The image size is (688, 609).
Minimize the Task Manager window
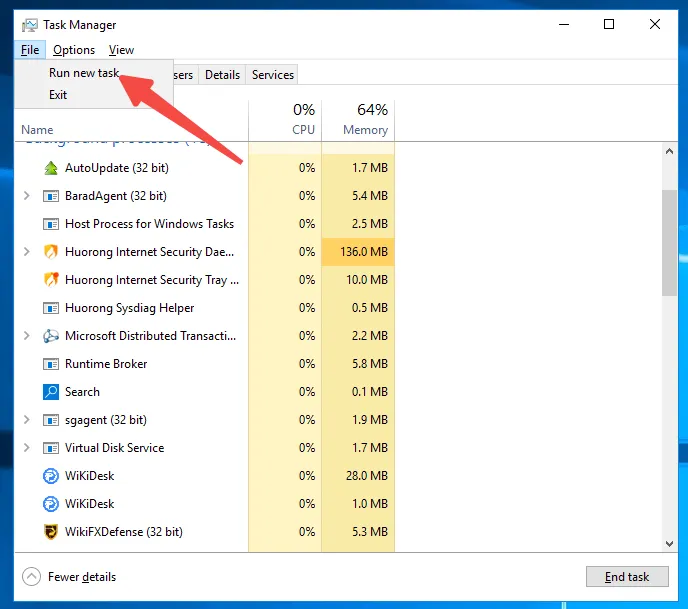pos(564,25)
